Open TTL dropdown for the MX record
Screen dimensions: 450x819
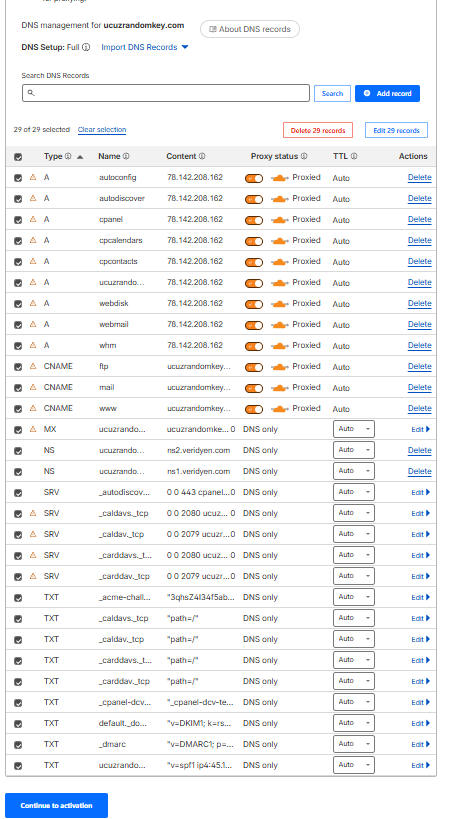coord(354,429)
